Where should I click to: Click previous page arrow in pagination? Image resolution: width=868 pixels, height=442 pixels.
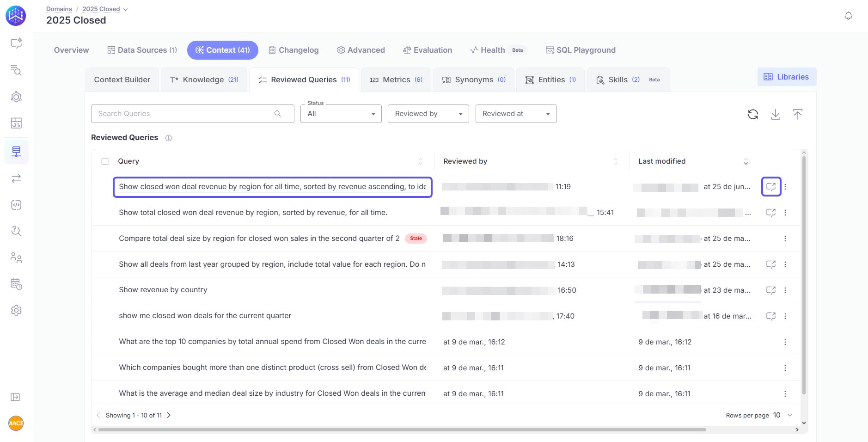pos(98,415)
